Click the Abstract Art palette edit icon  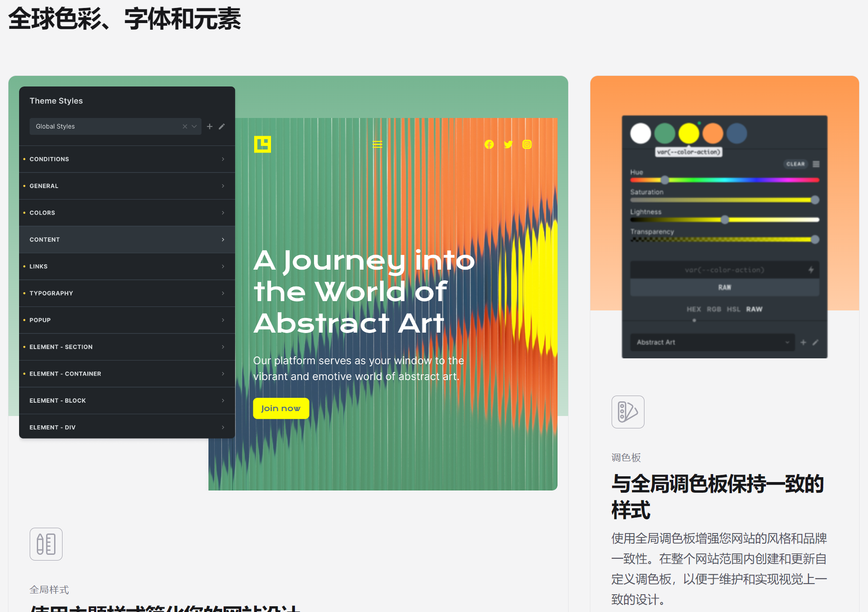pyautogui.click(x=815, y=342)
